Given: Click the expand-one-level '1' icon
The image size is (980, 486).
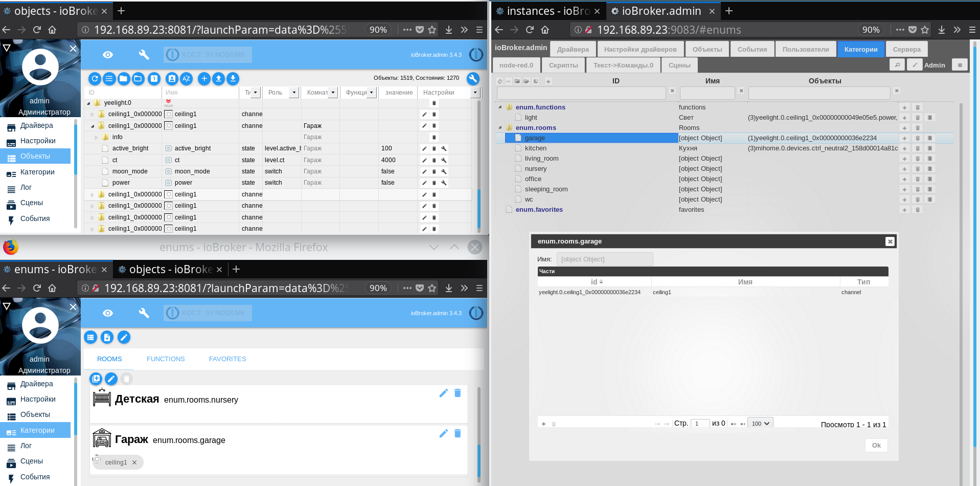Looking at the screenshot, I should click(154, 78).
